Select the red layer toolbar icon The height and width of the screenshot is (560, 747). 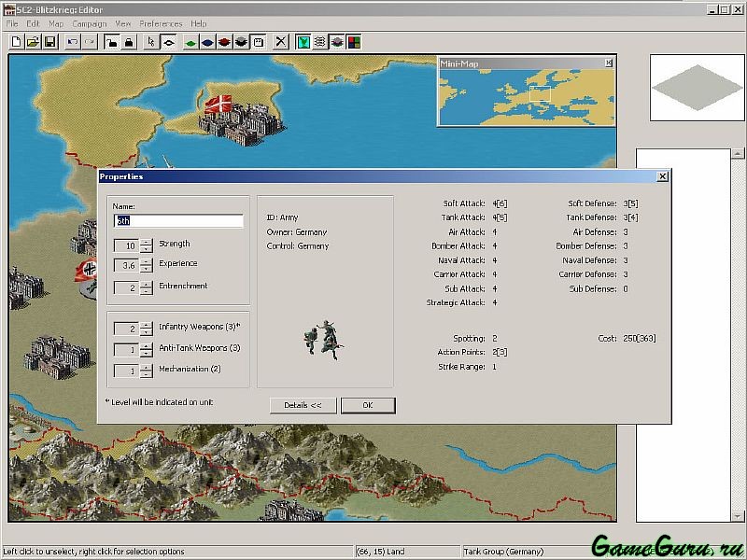(x=224, y=42)
